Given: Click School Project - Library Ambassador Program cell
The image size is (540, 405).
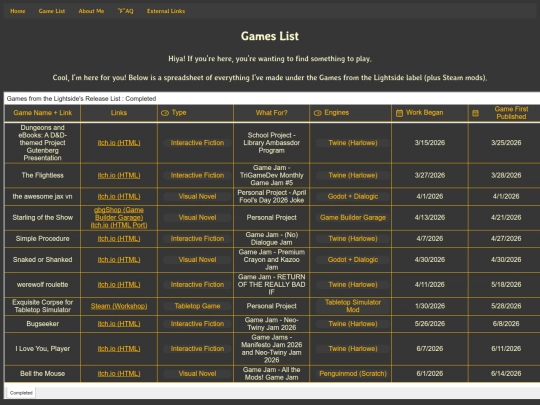Looking at the screenshot, I should pyautogui.click(x=271, y=143).
